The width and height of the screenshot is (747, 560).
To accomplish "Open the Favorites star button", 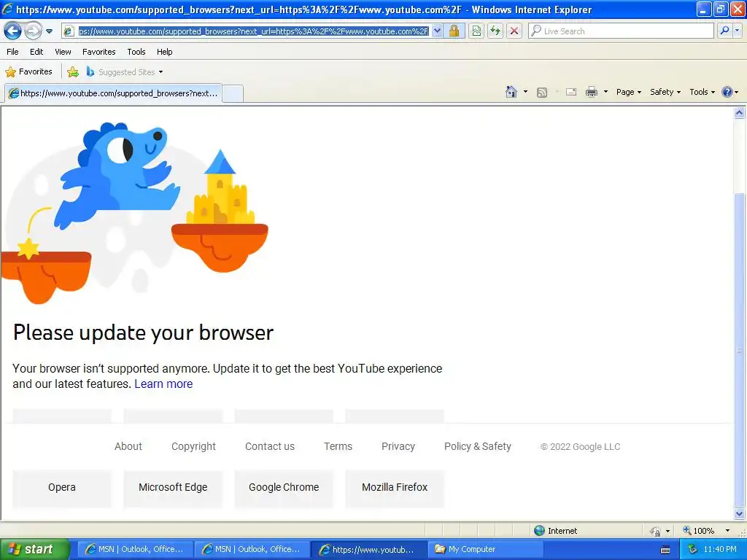I will (28, 72).
